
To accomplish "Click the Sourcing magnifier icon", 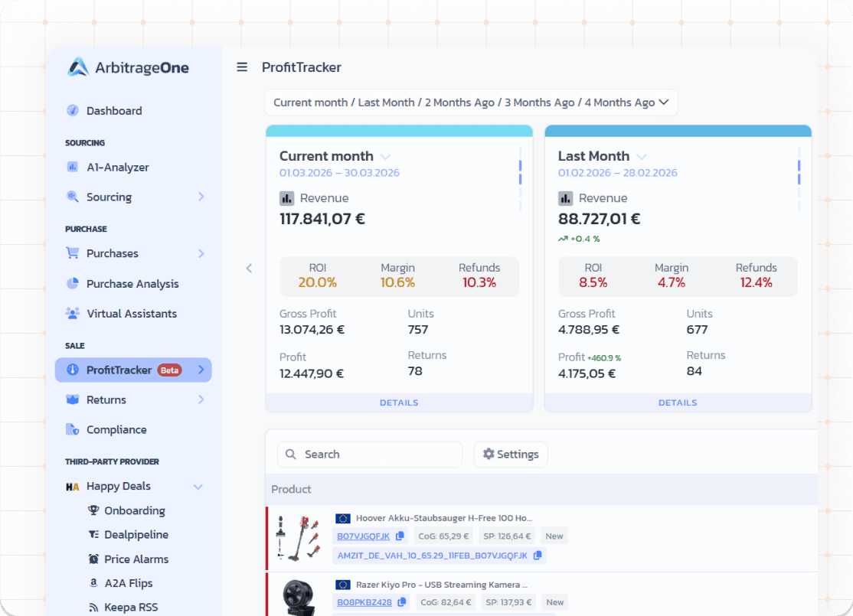I will click(x=72, y=196).
